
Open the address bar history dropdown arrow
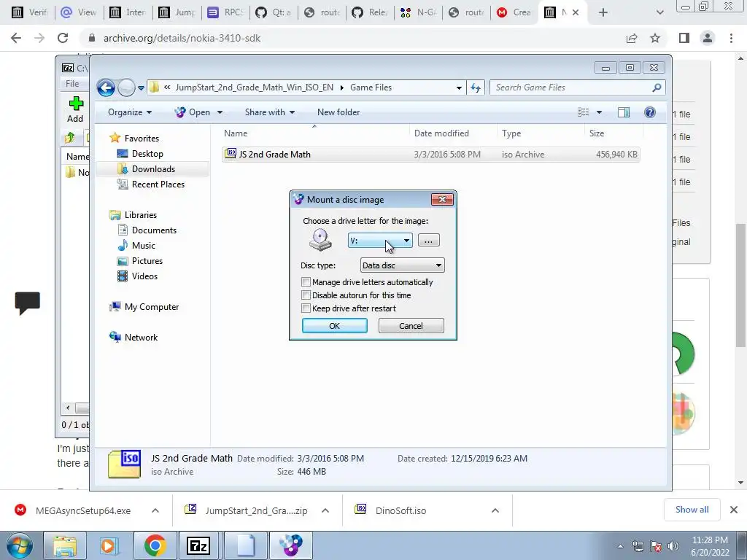(459, 87)
